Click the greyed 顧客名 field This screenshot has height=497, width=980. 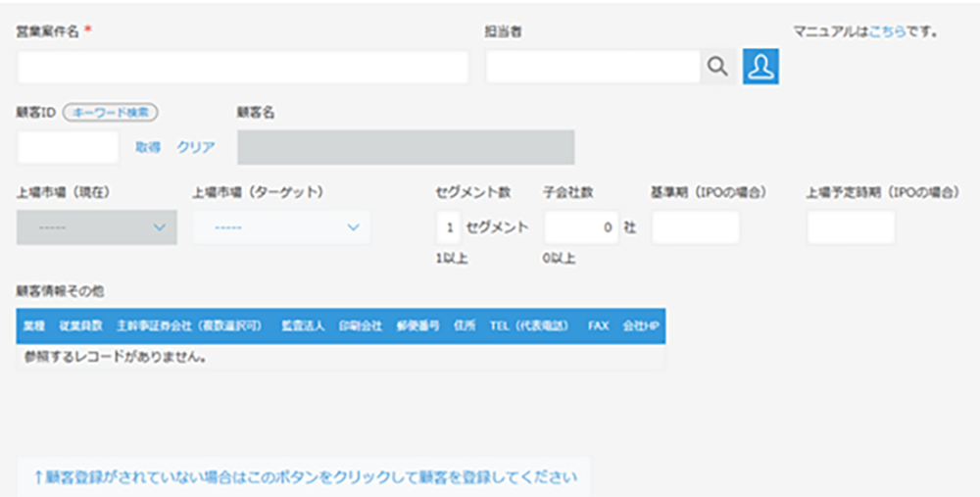point(405,147)
